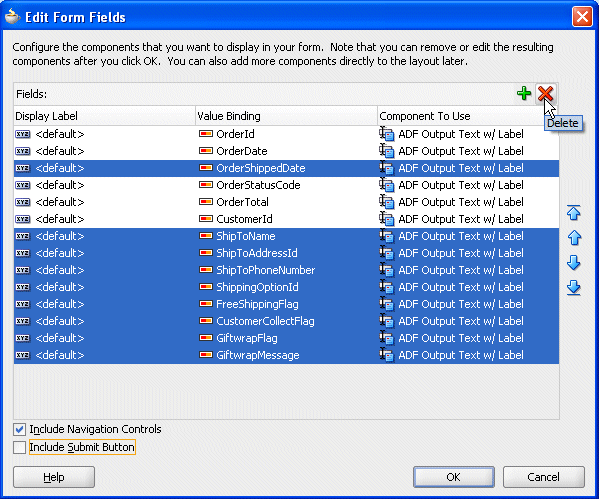Image resolution: width=599 pixels, height=499 pixels.
Task: Select the GiftwrapMessage field row
Action: click(286, 355)
